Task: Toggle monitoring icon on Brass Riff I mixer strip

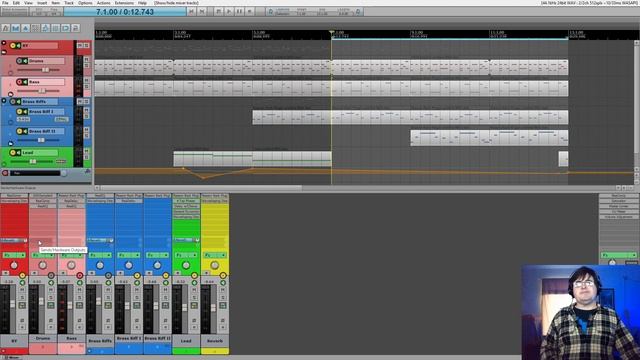Action: pos(137,282)
